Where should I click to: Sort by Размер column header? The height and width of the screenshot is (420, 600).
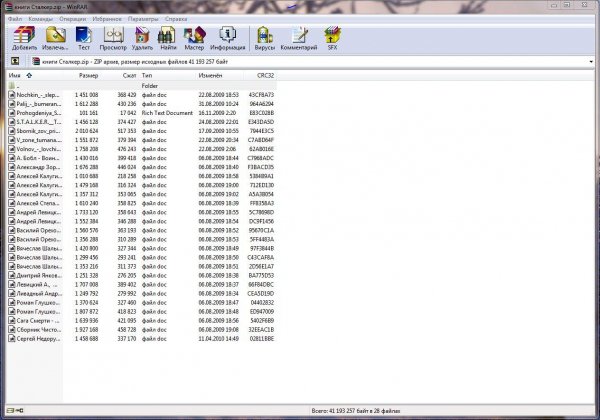click(88, 75)
